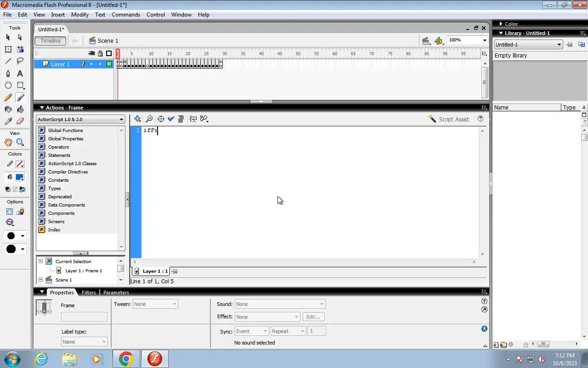588x368 pixels.
Task: Open the brush size dropdown
Action: (15, 236)
